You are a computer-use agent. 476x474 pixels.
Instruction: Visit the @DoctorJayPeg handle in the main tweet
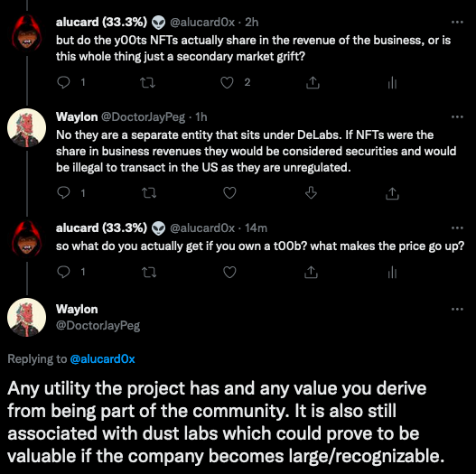coord(98,326)
